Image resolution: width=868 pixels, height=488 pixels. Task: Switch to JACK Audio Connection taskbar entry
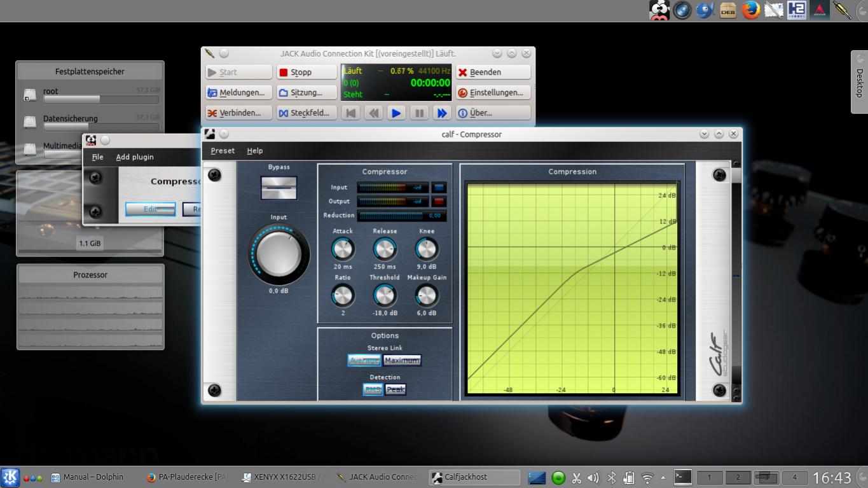click(378, 477)
